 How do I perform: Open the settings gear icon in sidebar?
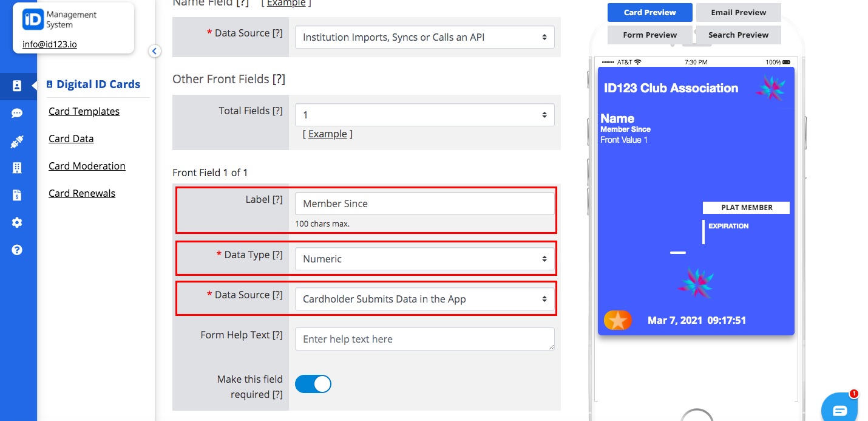coord(18,222)
